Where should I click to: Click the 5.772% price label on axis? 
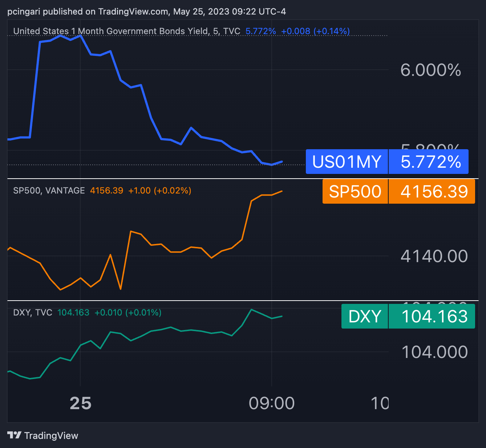coord(429,162)
